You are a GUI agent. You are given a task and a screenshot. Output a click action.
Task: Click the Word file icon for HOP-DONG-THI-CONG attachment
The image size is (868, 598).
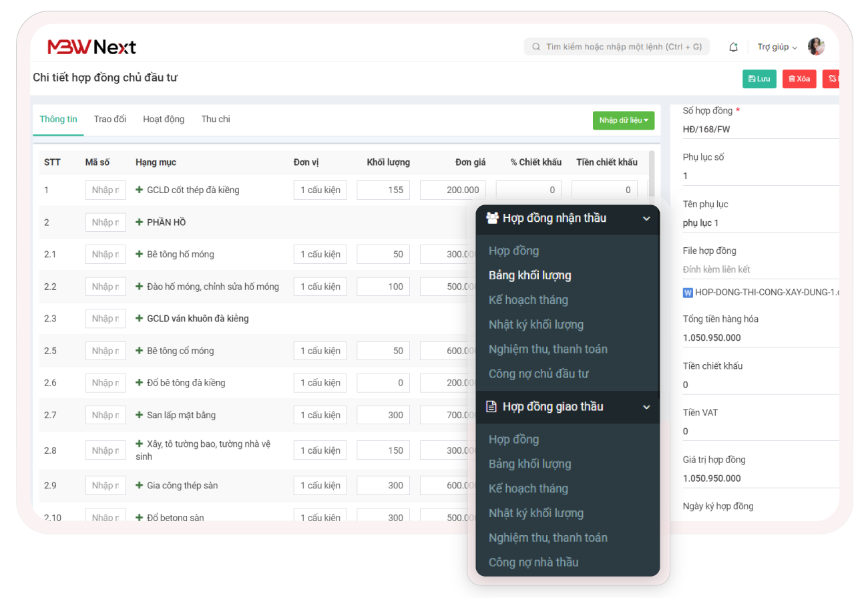[688, 292]
